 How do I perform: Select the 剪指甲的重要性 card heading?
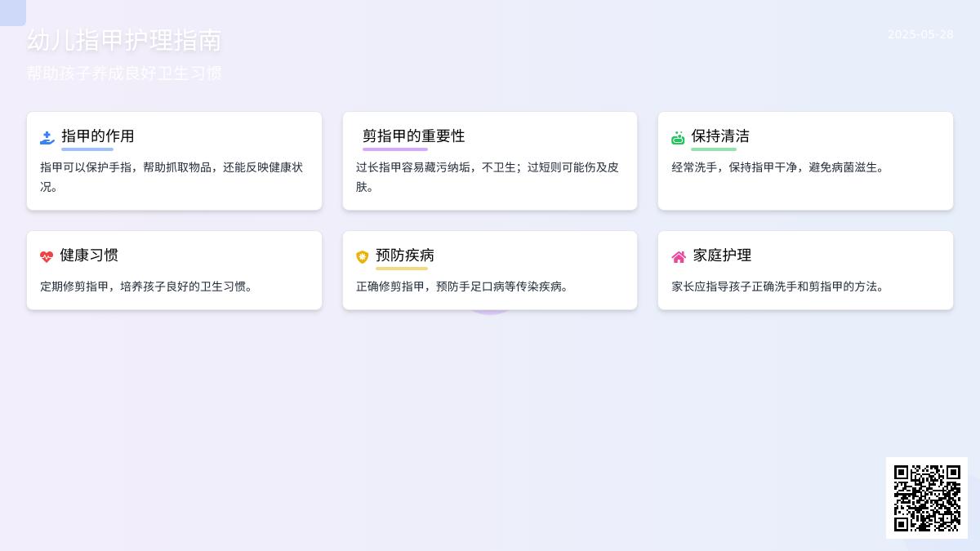pos(414,136)
